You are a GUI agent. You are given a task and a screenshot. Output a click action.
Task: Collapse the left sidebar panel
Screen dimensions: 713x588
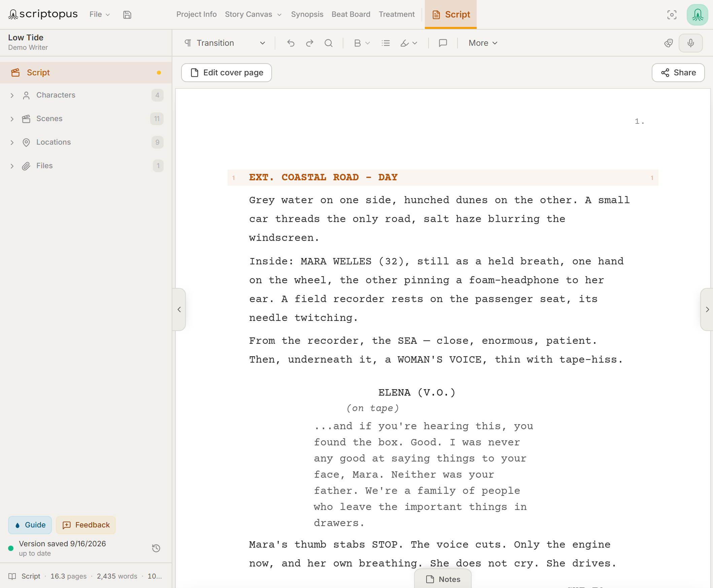pos(179,309)
